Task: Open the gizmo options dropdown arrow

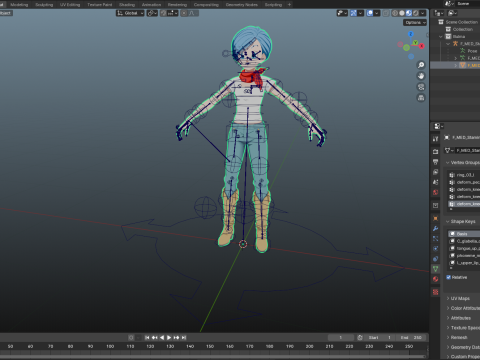Action: tap(361, 13)
